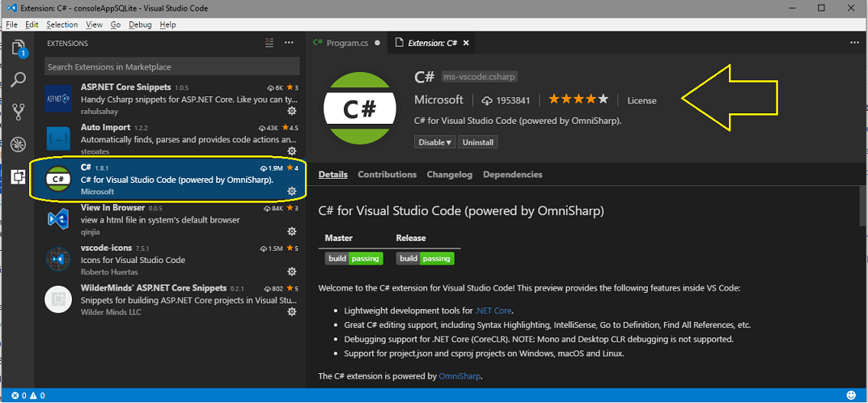Click gear icon for C# extension
This screenshot has width=868, height=403.
(x=292, y=192)
